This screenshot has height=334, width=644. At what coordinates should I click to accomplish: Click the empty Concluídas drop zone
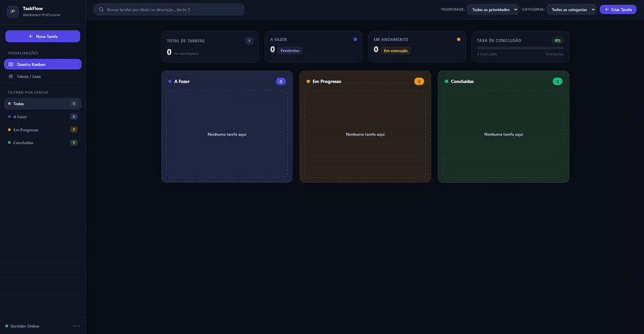coord(504,134)
